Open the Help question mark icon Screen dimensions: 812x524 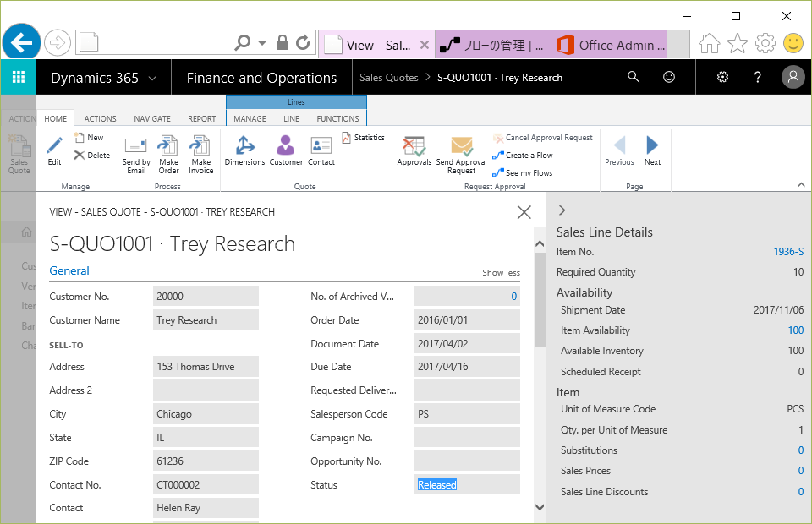pos(758,77)
